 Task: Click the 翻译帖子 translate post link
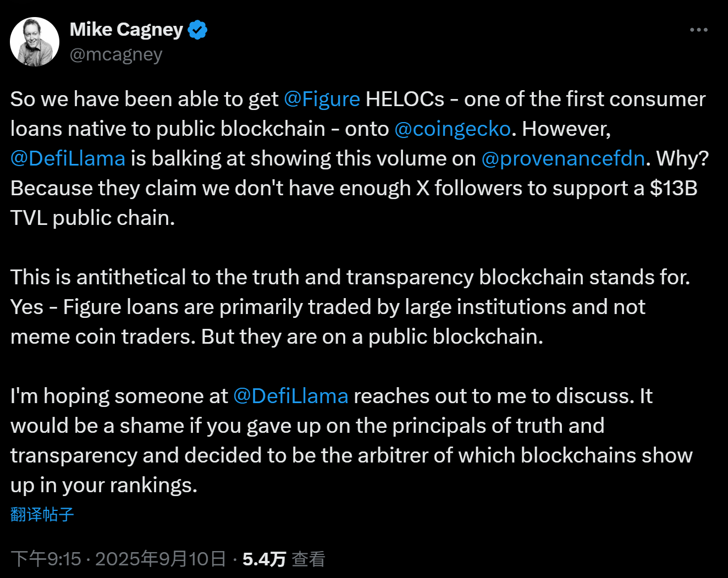coord(42,514)
